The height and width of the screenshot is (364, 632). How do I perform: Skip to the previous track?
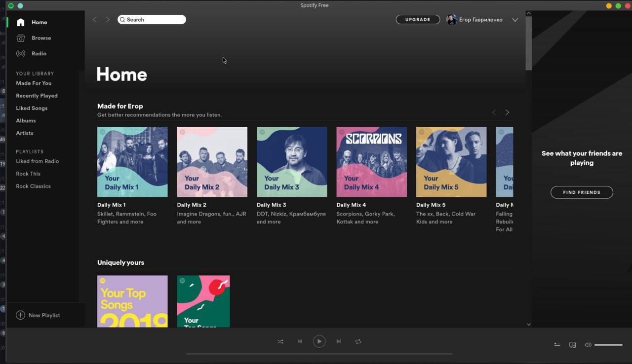[x=300, y=341]
